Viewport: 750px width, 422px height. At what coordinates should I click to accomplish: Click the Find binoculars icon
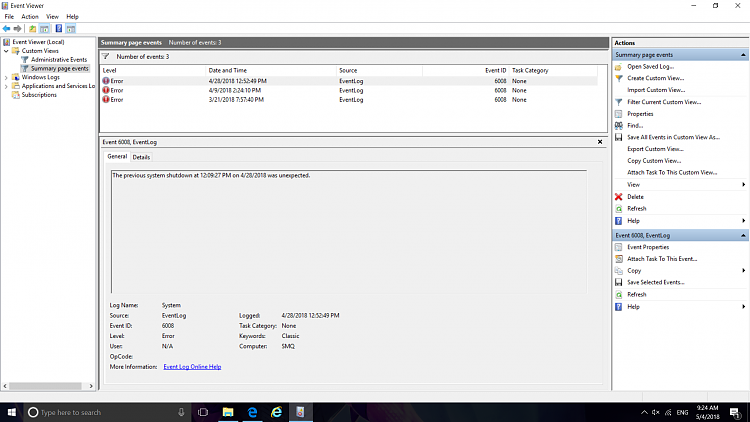619,126
